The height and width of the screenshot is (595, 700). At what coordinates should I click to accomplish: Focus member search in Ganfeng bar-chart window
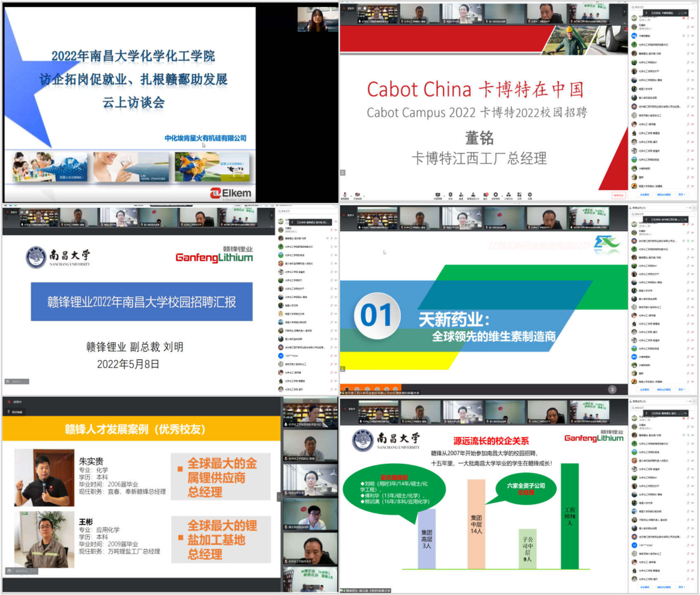[x=662, y=407]
